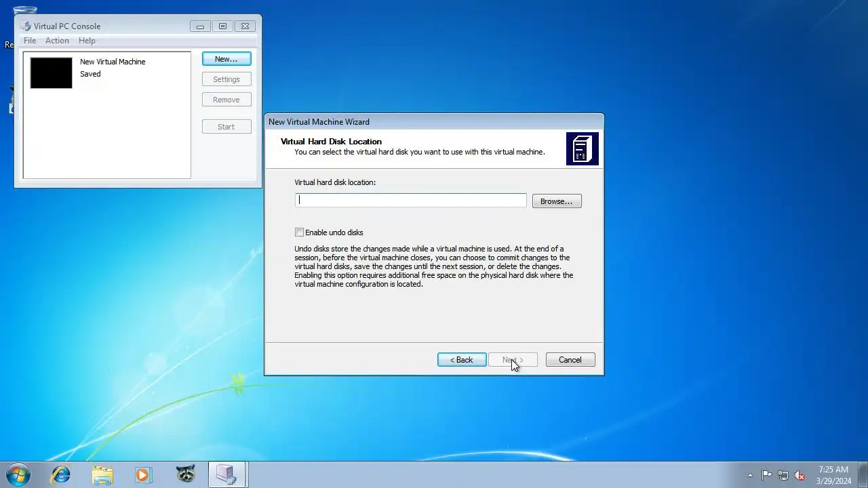Click the disabled Next button
This screenshot has width=868, height=488.
pos(513,360)
